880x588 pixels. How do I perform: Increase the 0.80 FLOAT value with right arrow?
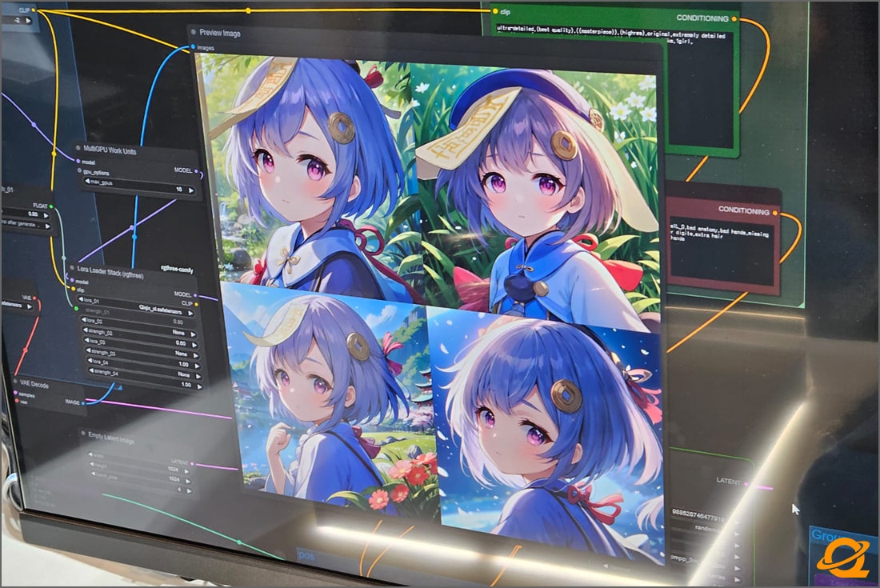(46, 215)
